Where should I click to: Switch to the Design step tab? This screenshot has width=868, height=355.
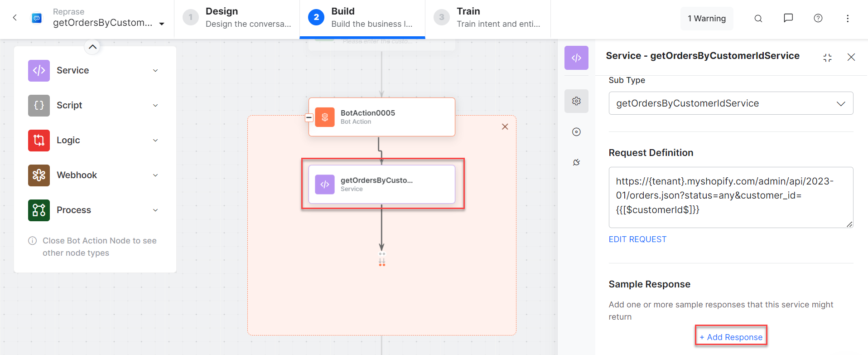pos(237,18)
